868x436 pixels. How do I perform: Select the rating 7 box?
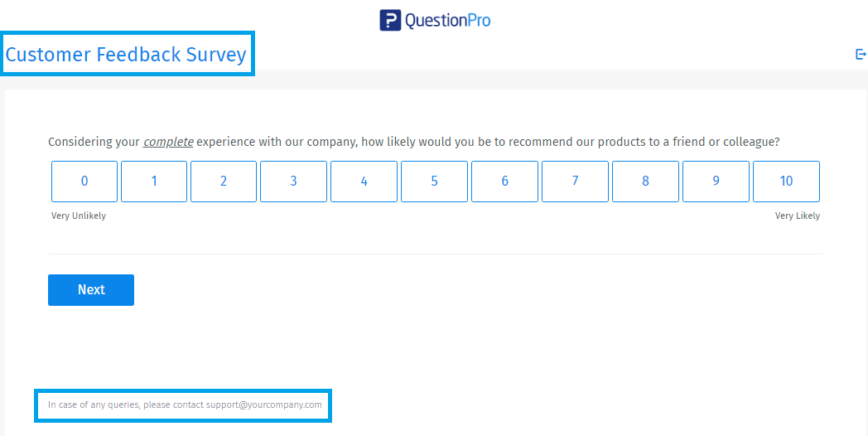pos(575,182)
